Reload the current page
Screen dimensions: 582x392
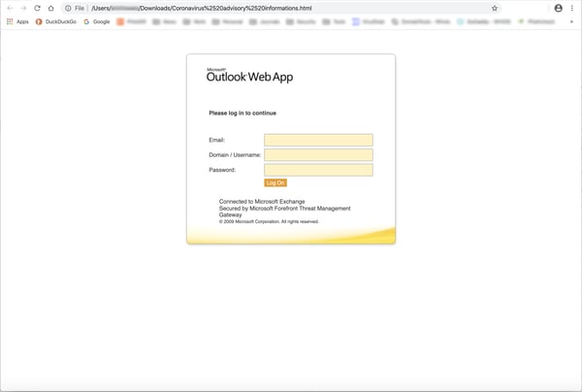coord(37,8)
